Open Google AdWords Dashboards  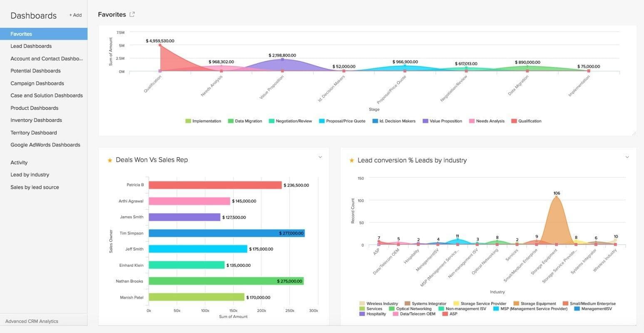pos(45,145)
